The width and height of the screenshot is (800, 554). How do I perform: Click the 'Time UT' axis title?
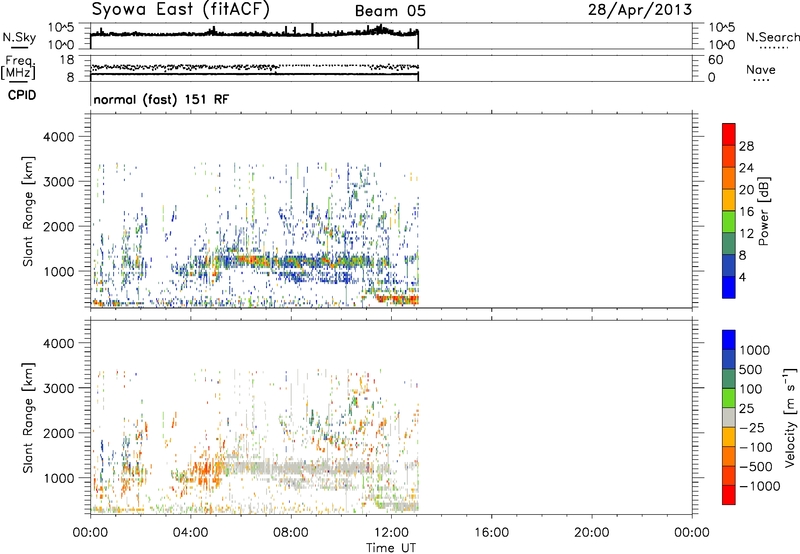[x=391, y=548]
